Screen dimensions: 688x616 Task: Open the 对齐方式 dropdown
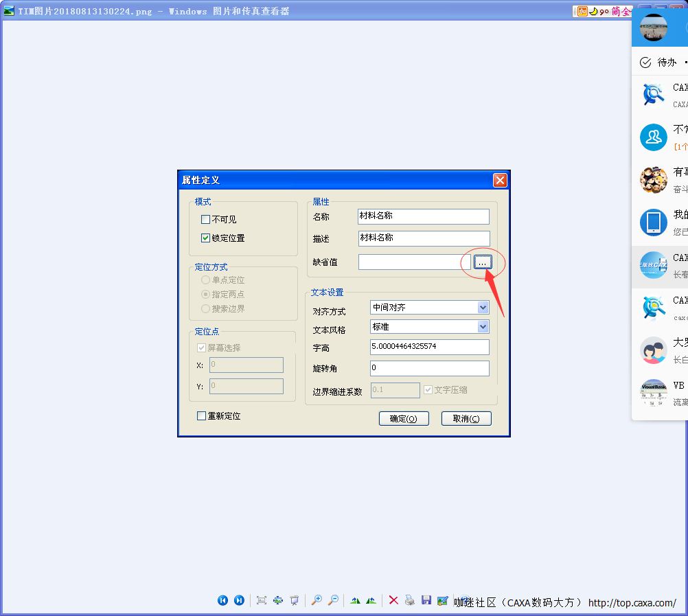click(x=483, y=308)
